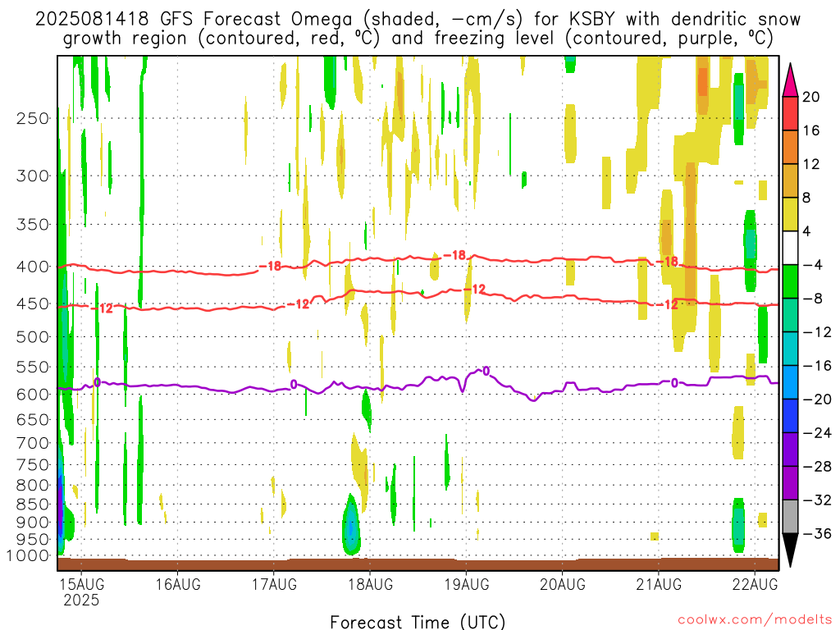Click the 750 pressure level label

pyautogui.click(x=33, y=465)
